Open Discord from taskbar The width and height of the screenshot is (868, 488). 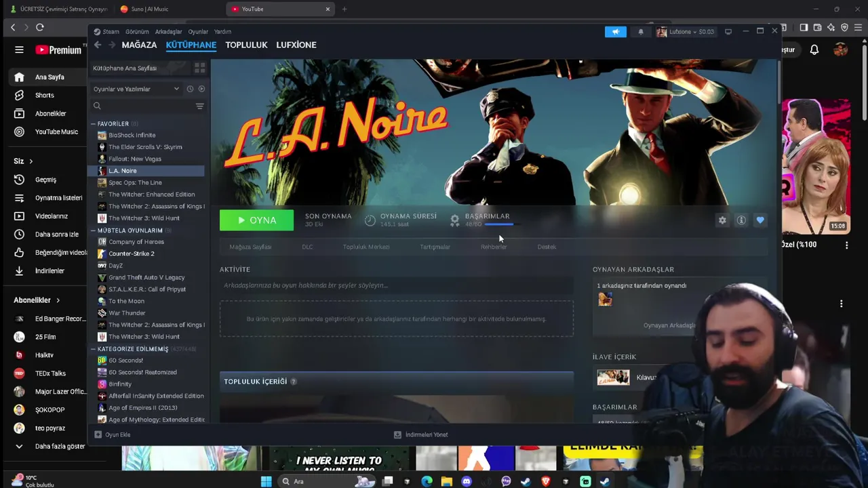pyautogui.click(x=467, y=481)
